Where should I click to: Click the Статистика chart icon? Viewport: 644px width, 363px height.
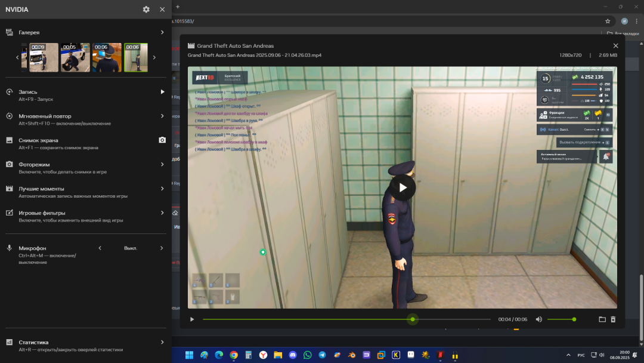point(10,342)
